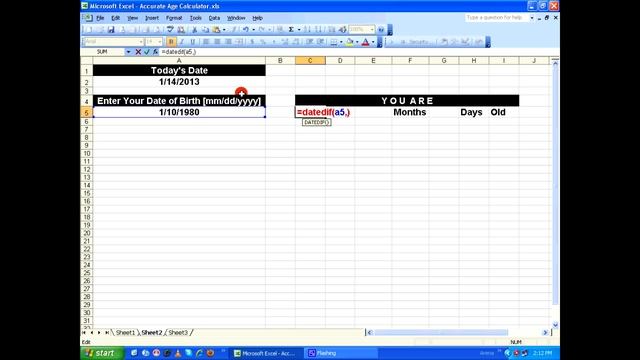Expand the Undo history arrow

[x=253, y=30]
